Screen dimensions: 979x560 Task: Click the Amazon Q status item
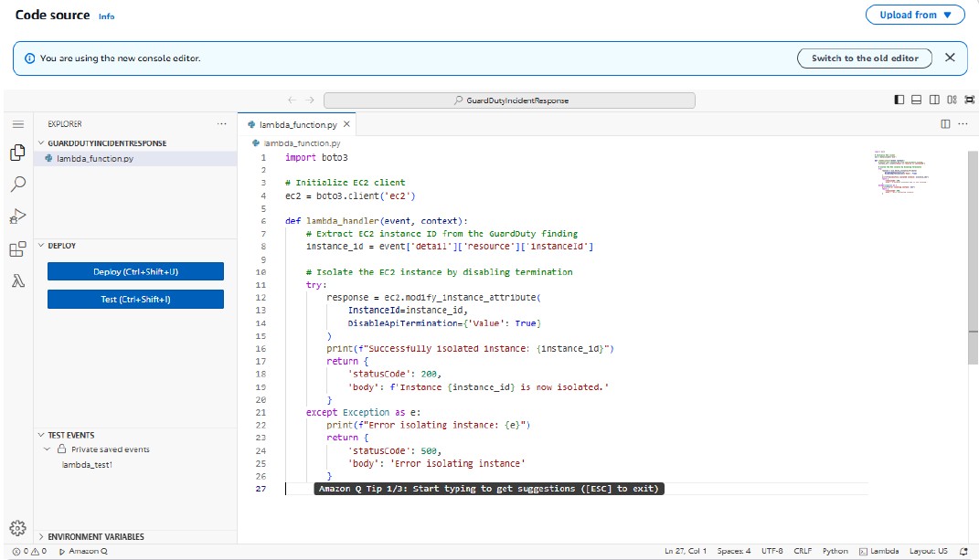[x=83, y=551]
